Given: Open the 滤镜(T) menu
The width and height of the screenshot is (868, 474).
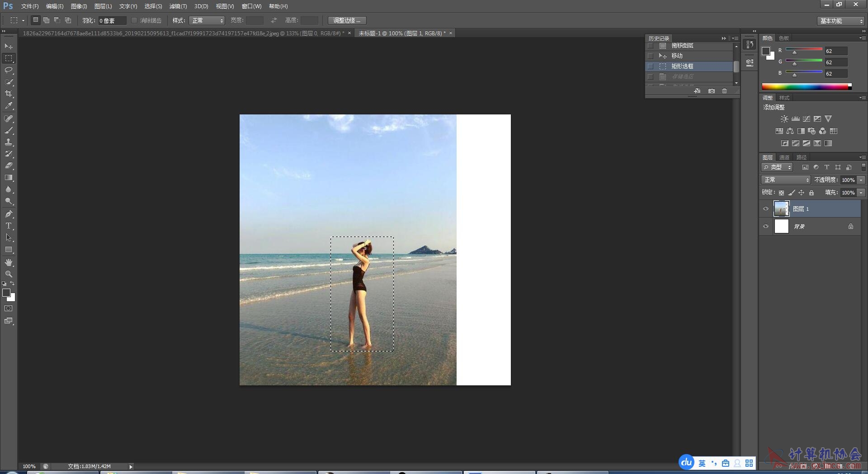Looking at the screenshot, I should click(x=178, y=6).
